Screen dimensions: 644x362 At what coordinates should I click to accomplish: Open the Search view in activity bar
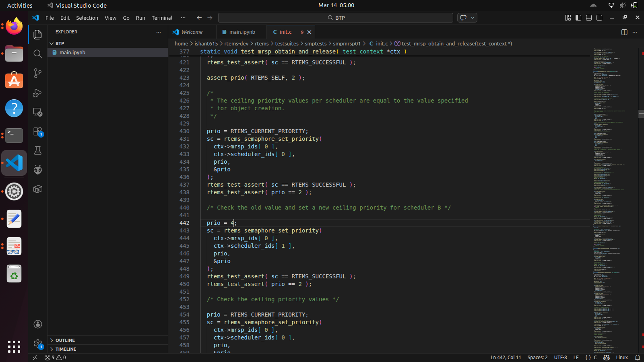pos(37,54)
